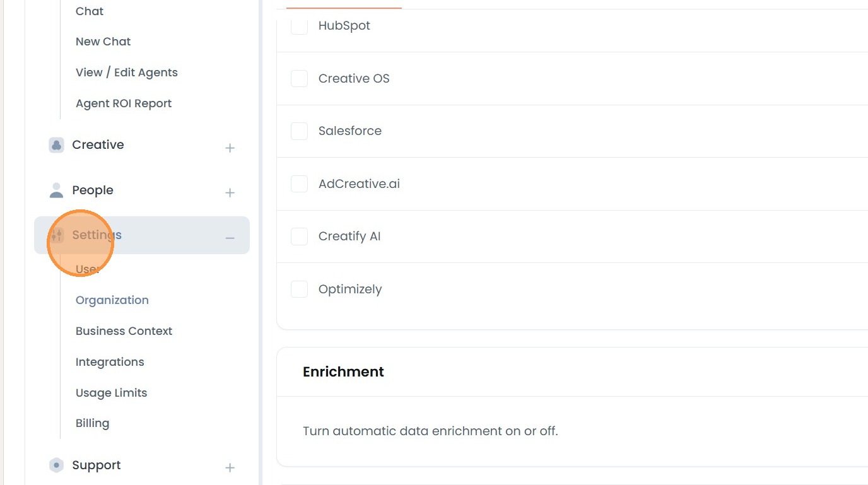Collapse the Settings section minus icon

[x=230, y=238]
